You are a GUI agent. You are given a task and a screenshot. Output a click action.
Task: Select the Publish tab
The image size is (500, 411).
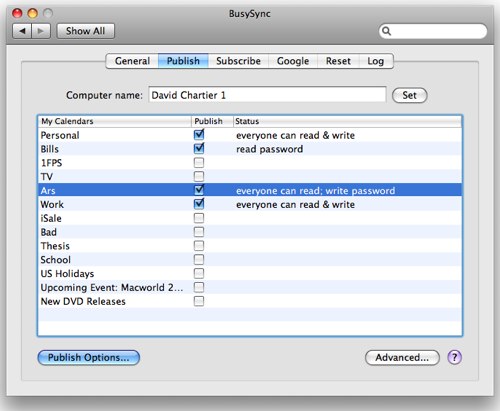point(183,61)
